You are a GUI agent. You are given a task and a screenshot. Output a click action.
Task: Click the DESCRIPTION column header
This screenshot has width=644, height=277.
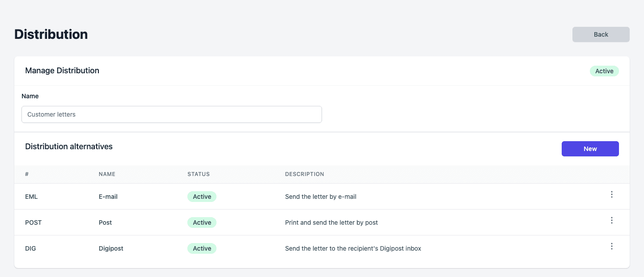click(x=305, y=174)
